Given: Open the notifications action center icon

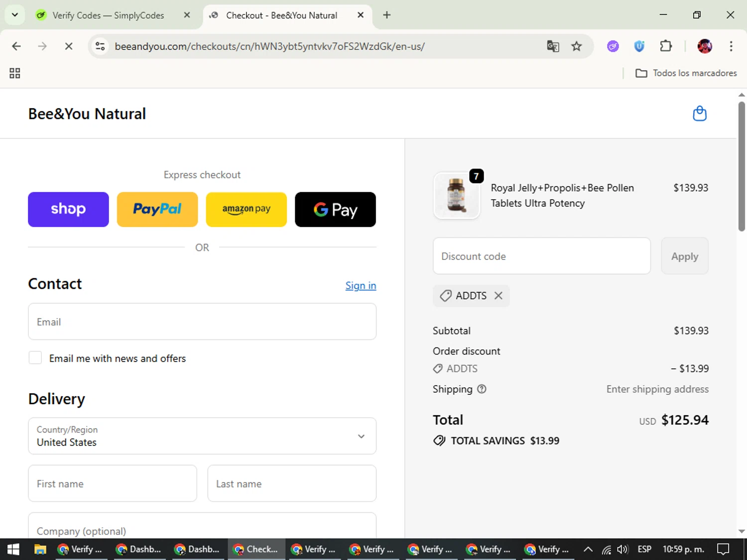Looking at the screenshot, I should (723, 549).
